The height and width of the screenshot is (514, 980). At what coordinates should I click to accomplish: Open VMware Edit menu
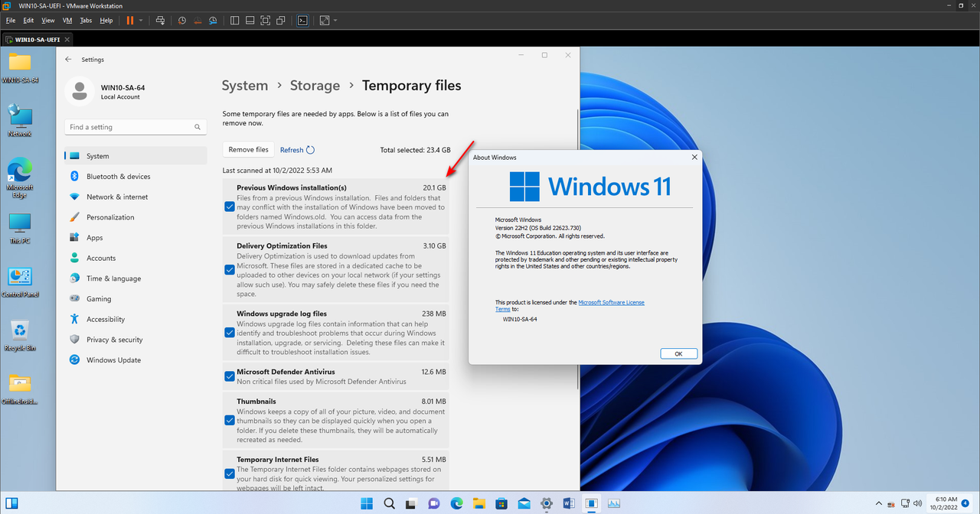pyautogui.click(x=28, y=20)
